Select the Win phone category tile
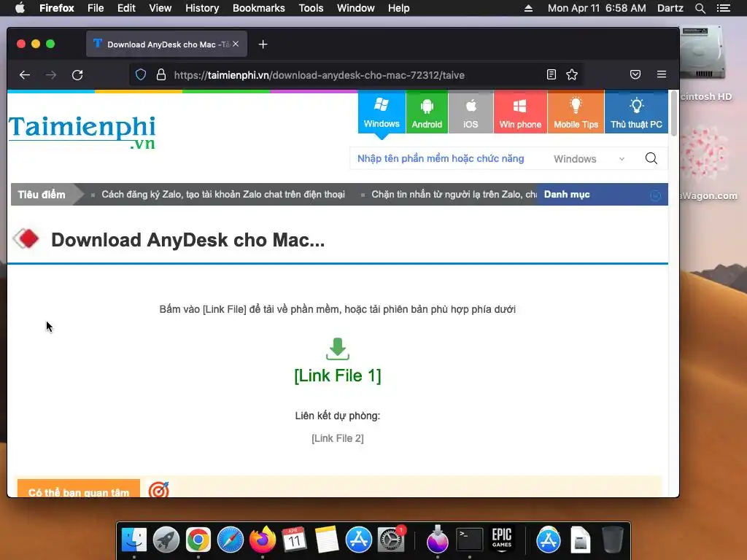 tap(520, 112)
